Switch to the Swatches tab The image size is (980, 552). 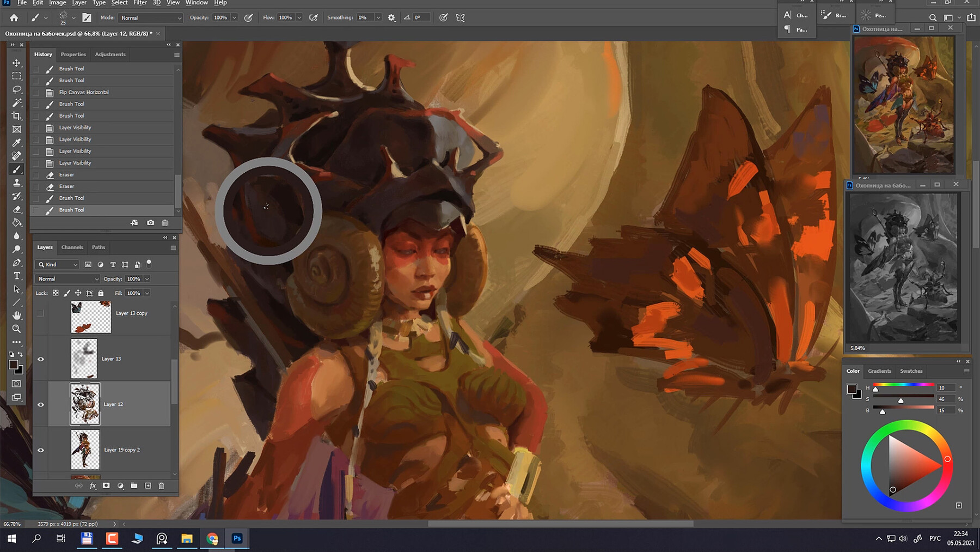click(911, 371)
